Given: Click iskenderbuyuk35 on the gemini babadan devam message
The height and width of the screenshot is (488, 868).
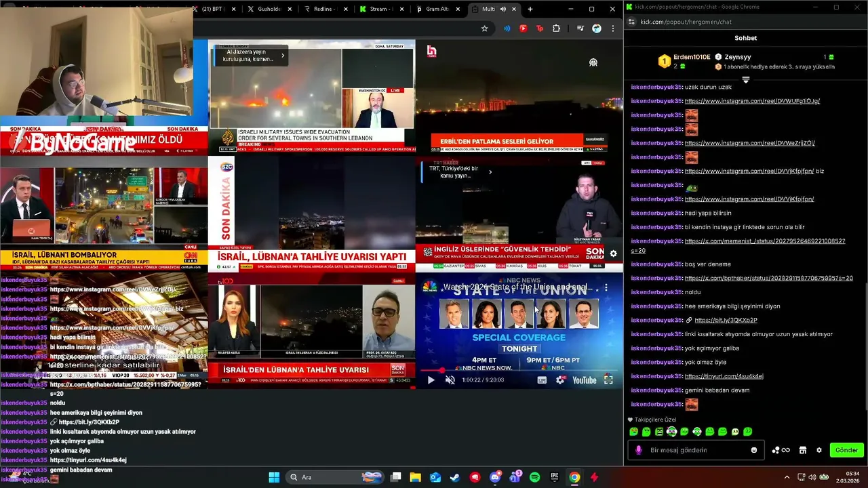Looking at the screenshot, I should 656,390.
